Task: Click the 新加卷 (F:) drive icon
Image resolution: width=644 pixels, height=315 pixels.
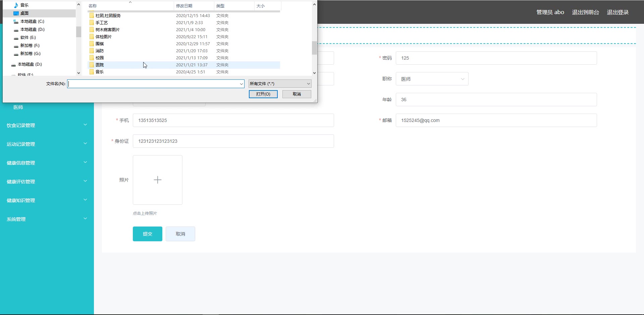Action: [x=16, y=46]
